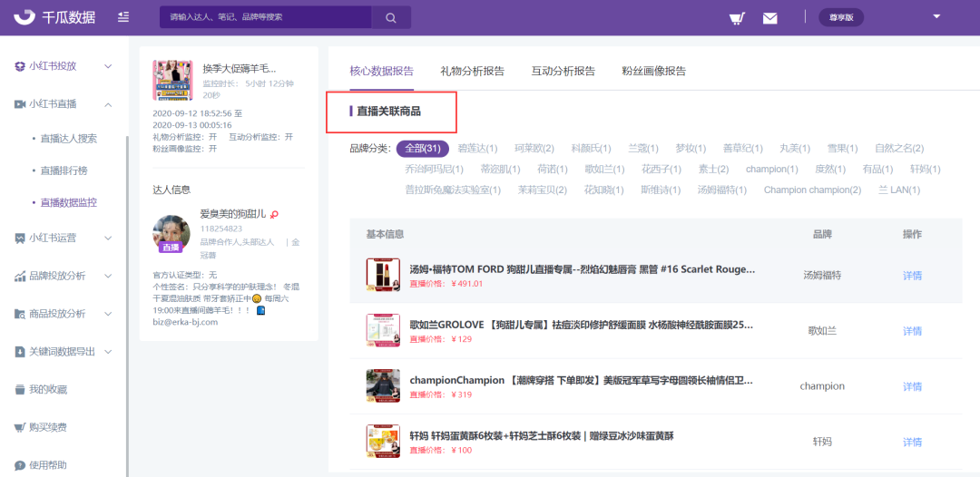980x477 pixels.
Task: Open 直播数据监控 in sidebar
Action: (x=69, y=202)
